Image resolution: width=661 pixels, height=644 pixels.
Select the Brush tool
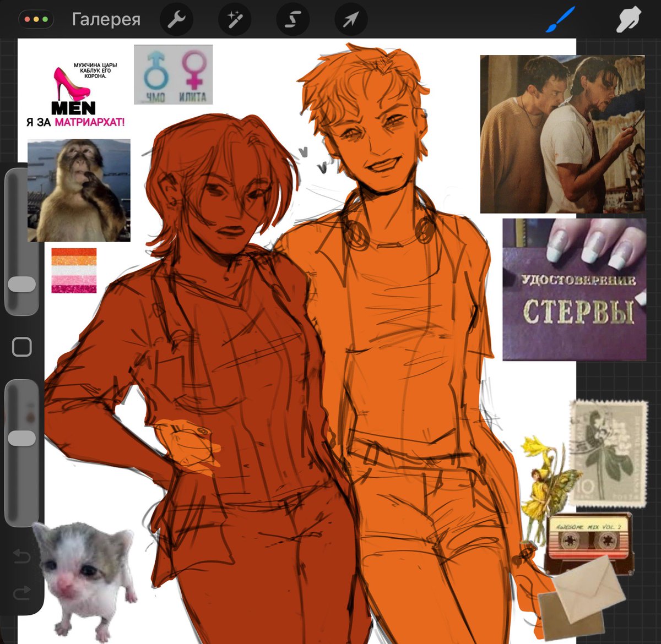click(x=561, y=20)
